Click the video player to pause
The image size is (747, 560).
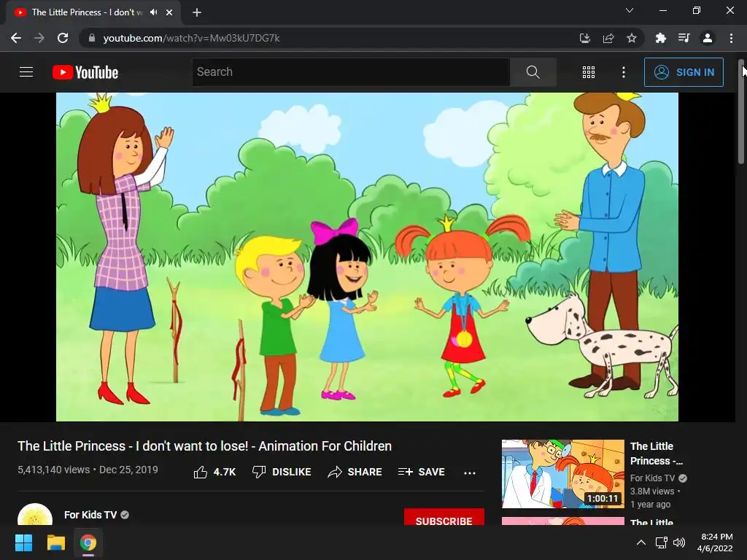point(368,257)
